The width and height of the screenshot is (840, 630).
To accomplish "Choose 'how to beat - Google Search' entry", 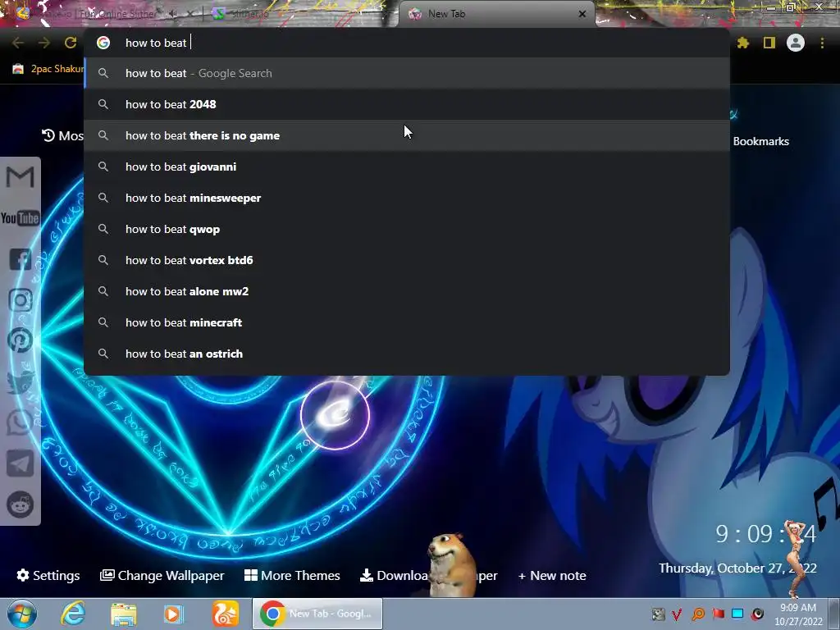I will click(x=407, y=73).
